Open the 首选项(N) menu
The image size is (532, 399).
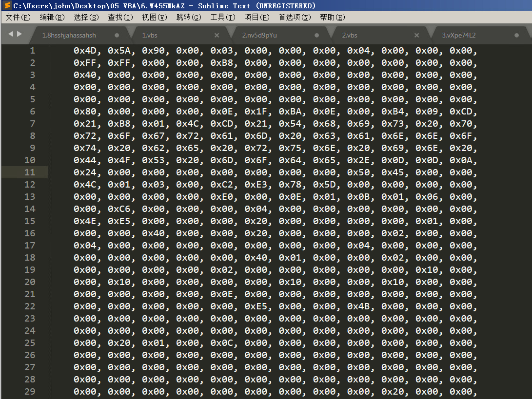tap(295, 17)
